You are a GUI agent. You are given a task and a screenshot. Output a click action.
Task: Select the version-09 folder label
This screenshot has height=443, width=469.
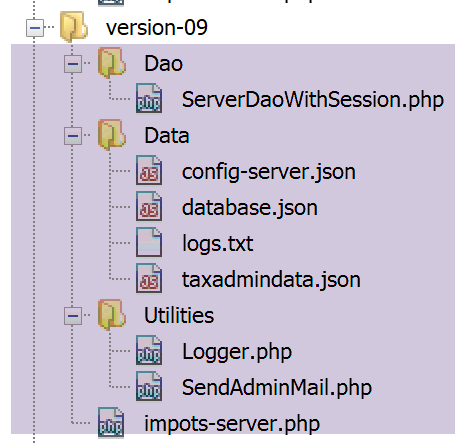[x=157, y=27]
